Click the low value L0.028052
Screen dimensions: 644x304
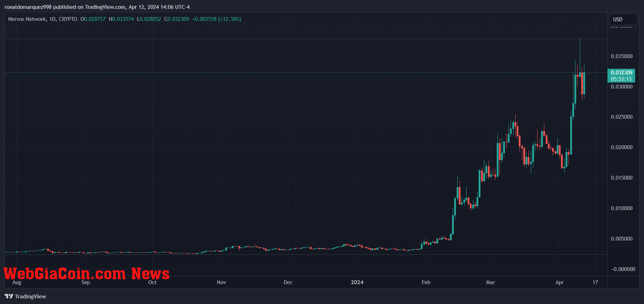(x=149, y=19)
